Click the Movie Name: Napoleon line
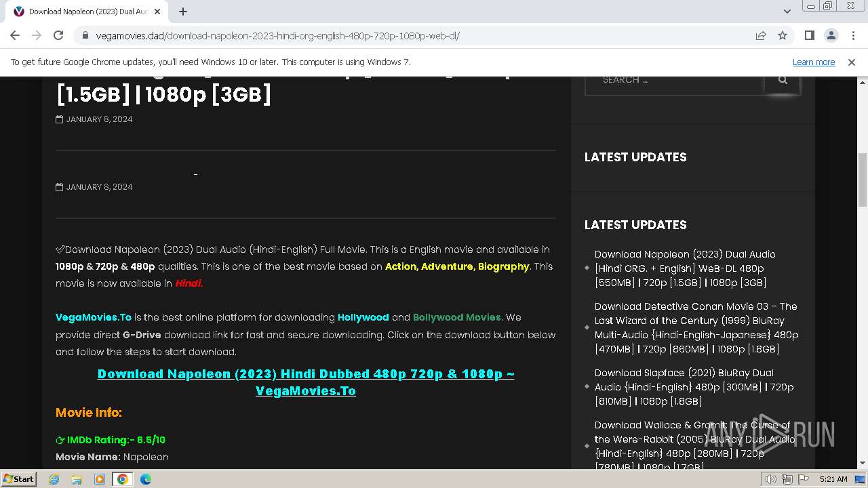Screen dimensions: 868x488 [112, 457]
